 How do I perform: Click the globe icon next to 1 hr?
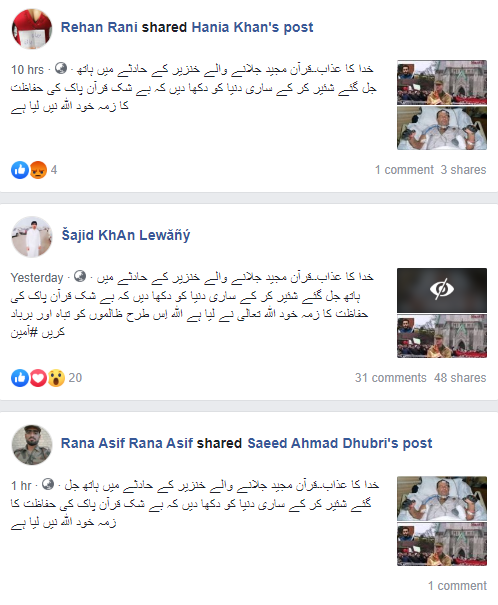pos(48,484)
